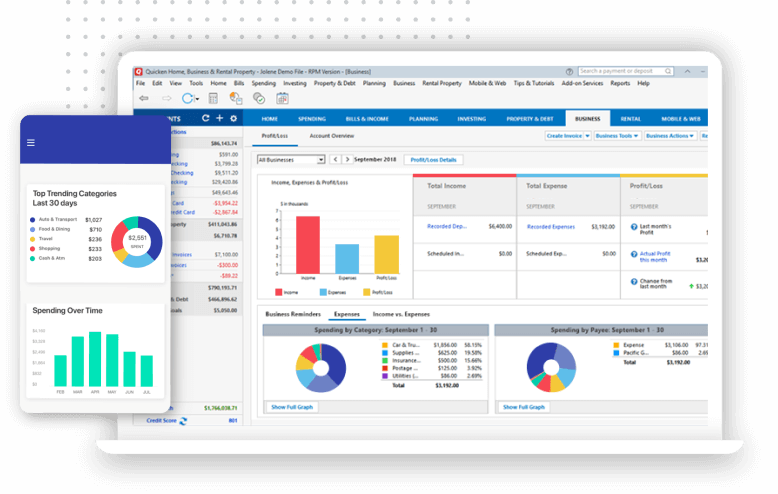
Task: Click the Profit/Loss Details button
Action: tap(433, 160)
